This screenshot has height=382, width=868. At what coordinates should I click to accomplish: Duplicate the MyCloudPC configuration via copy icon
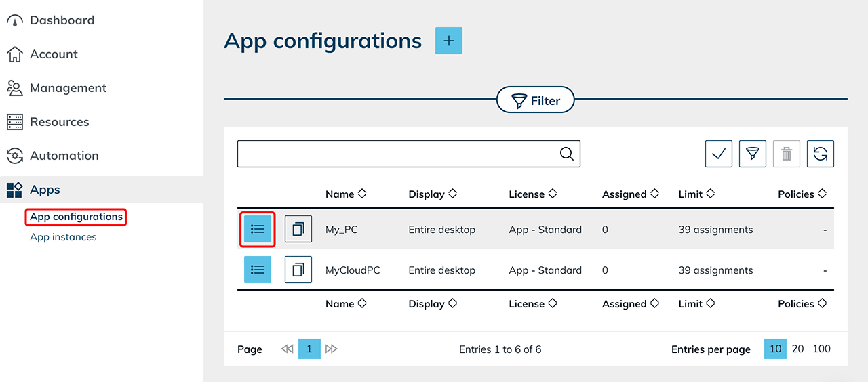tap(298, 270)
